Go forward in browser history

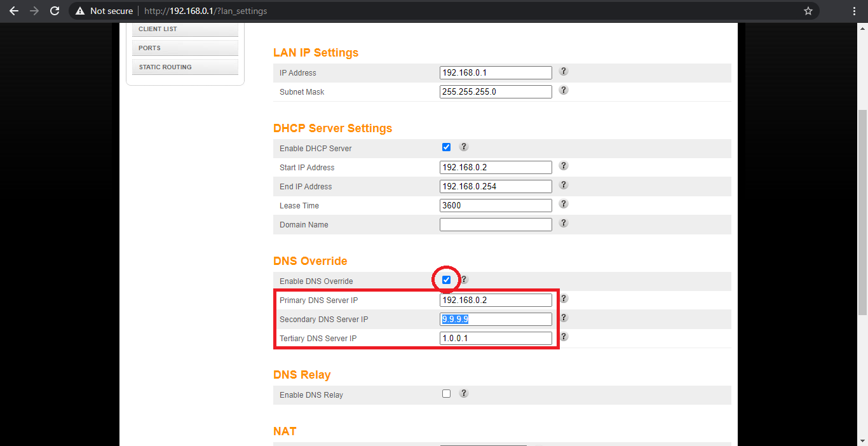click(34, 11)
